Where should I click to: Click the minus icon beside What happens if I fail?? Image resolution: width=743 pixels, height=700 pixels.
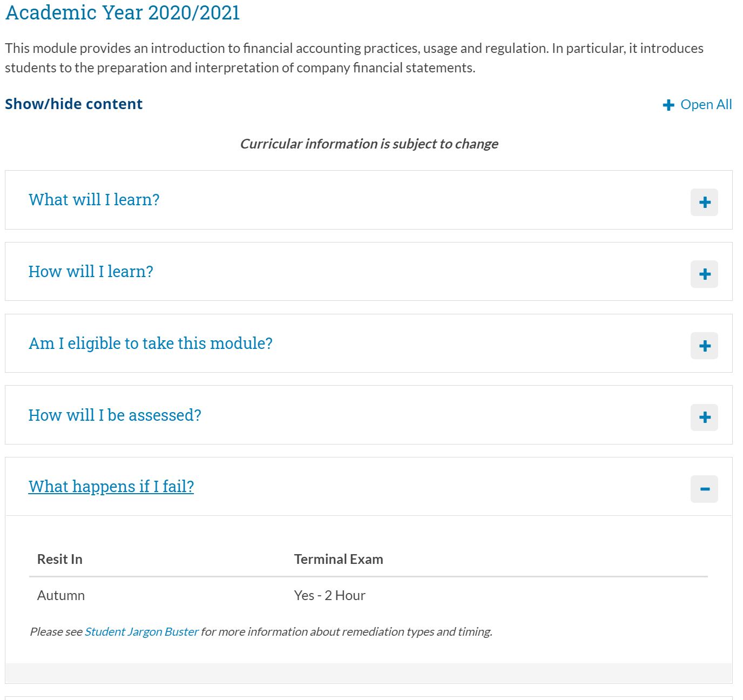[704, 489]
